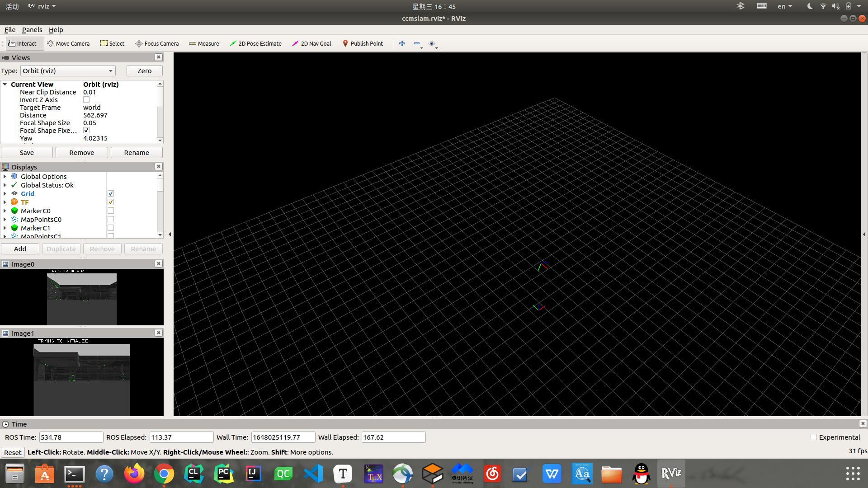Click the Zero button
868x488 pixels.
144,71
